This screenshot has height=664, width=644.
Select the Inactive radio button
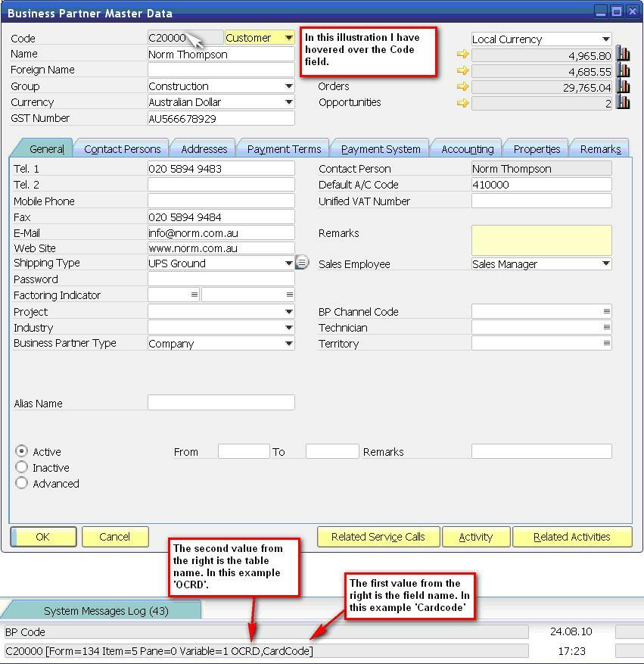21,468
